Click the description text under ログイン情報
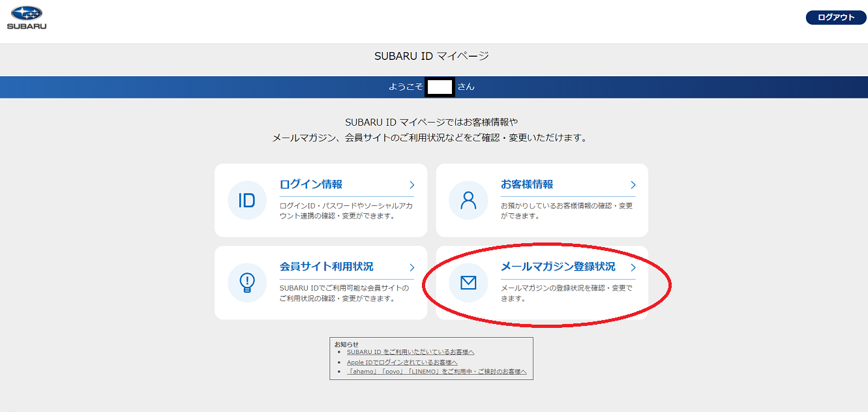Screen dimensions: 868x412 point(346,211)
